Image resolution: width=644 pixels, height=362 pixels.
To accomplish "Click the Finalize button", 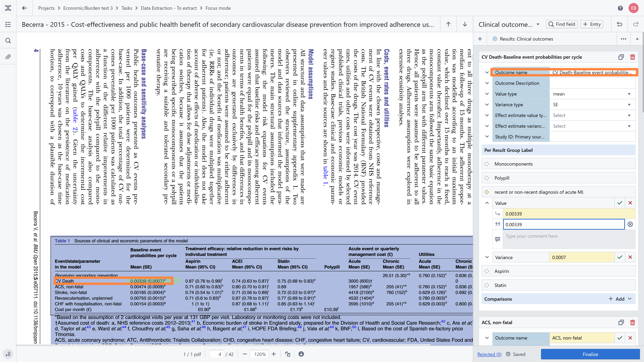I will pyautogui.click(x=590, y=354).
